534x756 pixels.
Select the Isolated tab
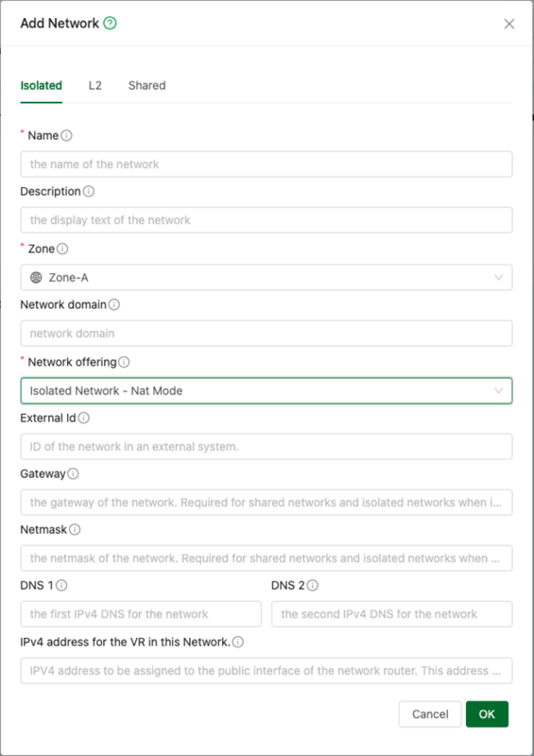click(x=41, y=86)
